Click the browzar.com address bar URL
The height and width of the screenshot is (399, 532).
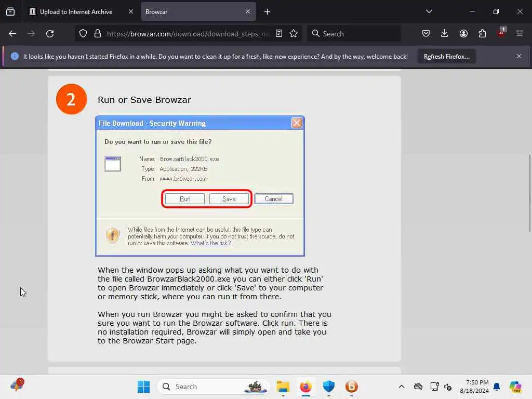pos(188,34)
